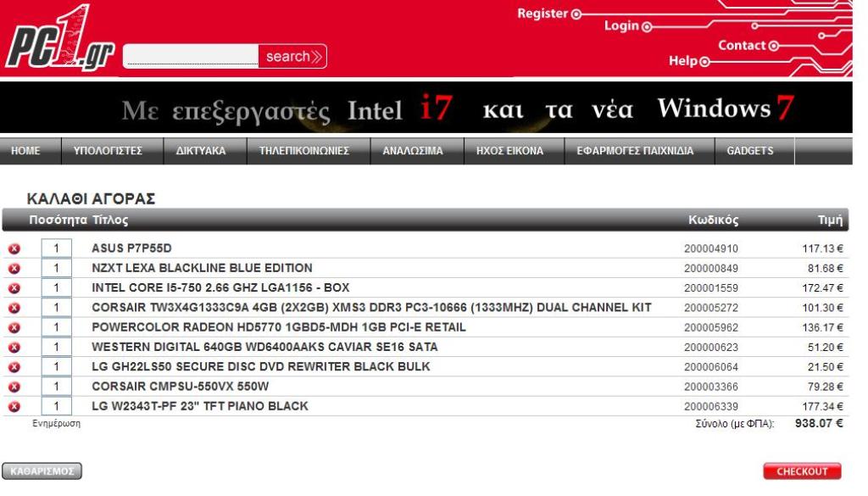Image resolution: width=868 pixels, height=496 pixels.
Task: Open INTEL CORE I5-750 product title
Action: (221, 288)
